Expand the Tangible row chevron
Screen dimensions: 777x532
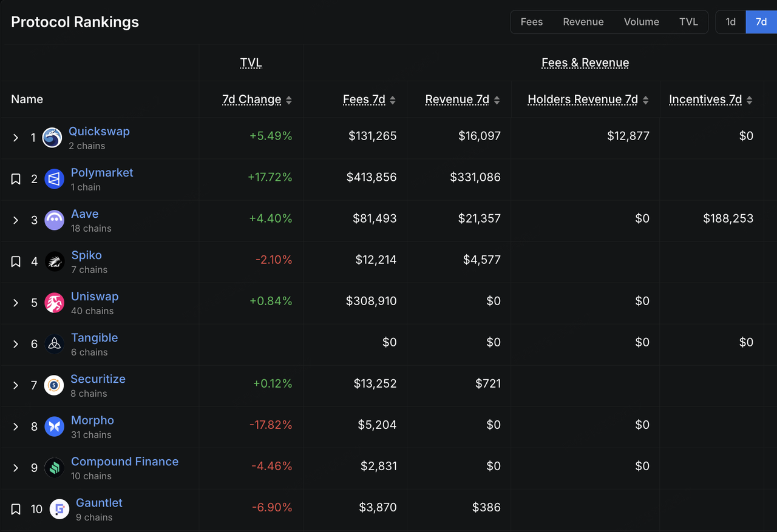16,344
